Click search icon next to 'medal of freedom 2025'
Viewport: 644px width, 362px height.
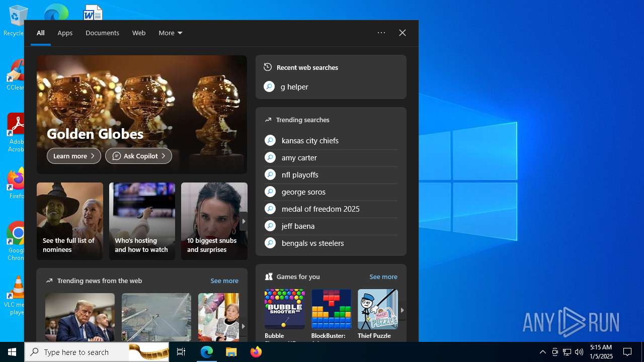(270, 209)
